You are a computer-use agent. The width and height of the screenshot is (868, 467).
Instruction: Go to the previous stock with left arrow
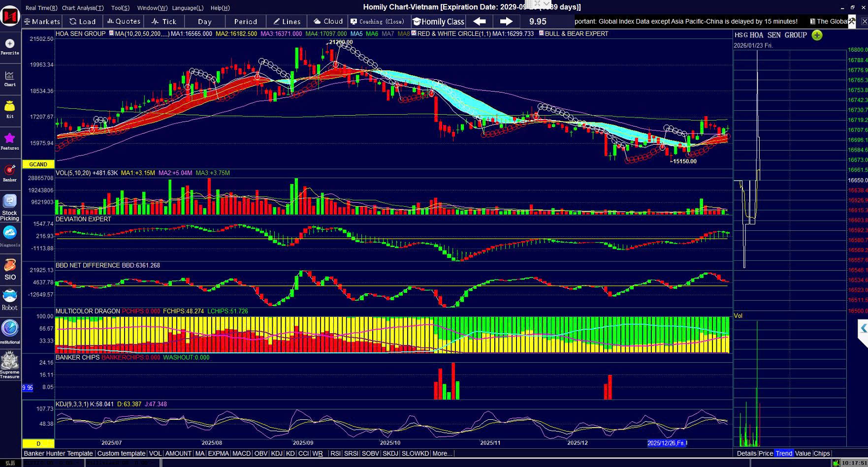click(479, 21)
